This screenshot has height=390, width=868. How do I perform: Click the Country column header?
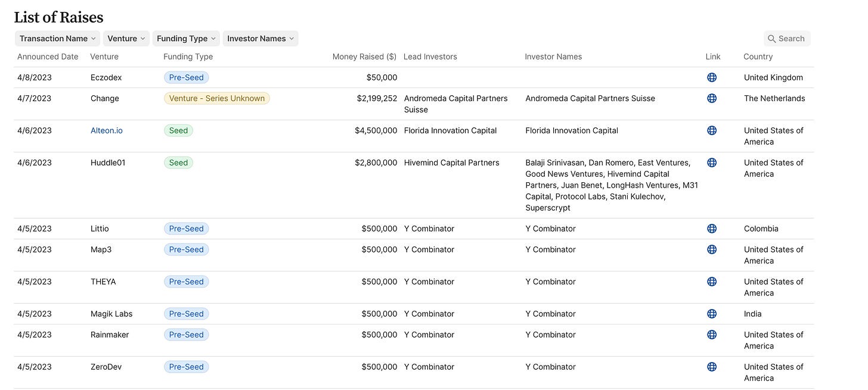click(x=758, y=57)
